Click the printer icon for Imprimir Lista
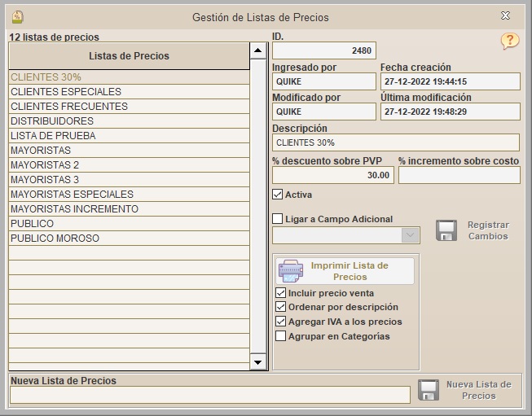 [x=290, y=271]
